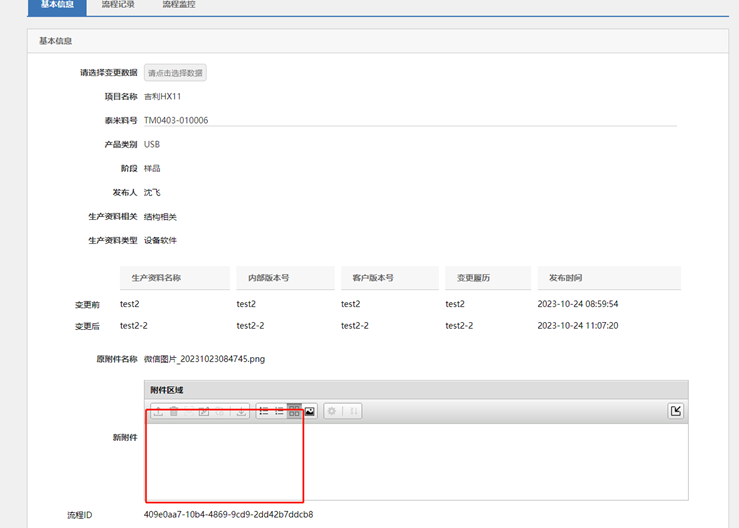Click the value 结构相关
Screen dimensions: 739x528
pyautogui.click(x=160, y=217)
